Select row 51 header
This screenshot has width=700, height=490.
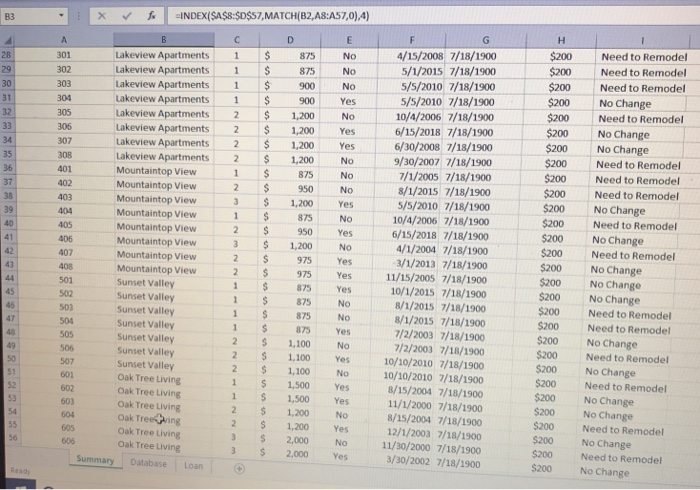(12, 371)
